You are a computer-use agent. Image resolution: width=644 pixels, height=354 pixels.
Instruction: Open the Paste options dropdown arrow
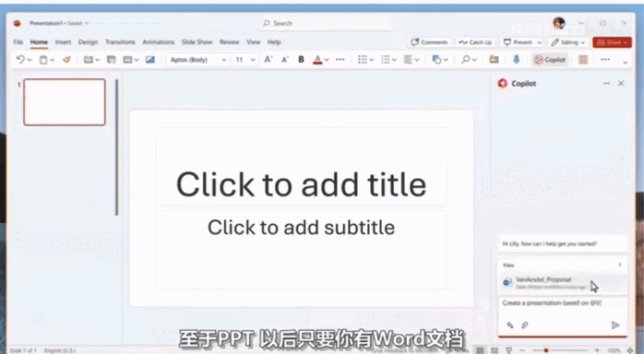click(x=53, y=60)
